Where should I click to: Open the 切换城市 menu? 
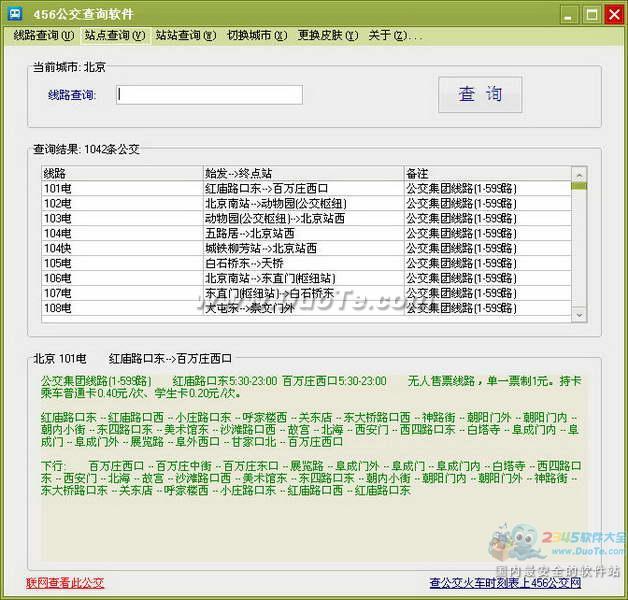(257, 36)
